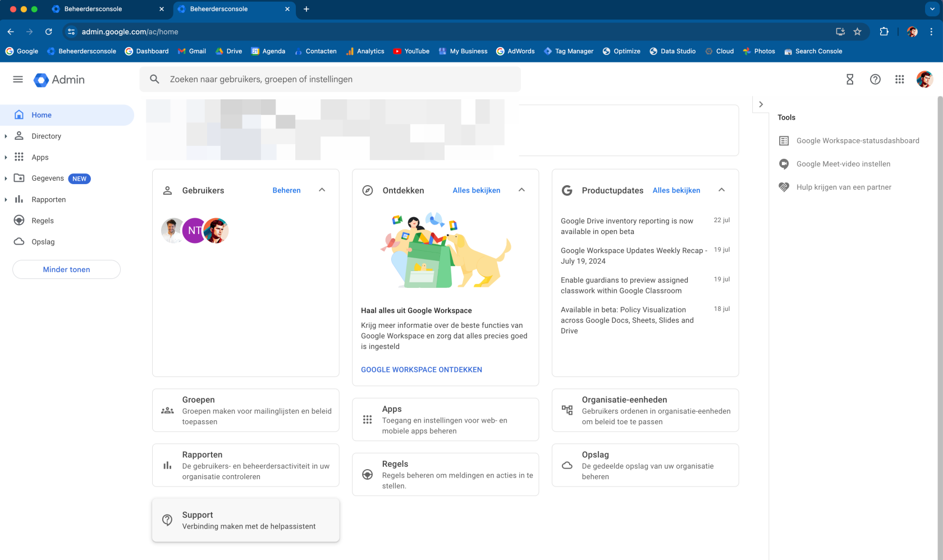Open the account profile avatar in Admin header
Viewport: 943px width, 560px height.
pyautogui.click(x=924, y=80)
